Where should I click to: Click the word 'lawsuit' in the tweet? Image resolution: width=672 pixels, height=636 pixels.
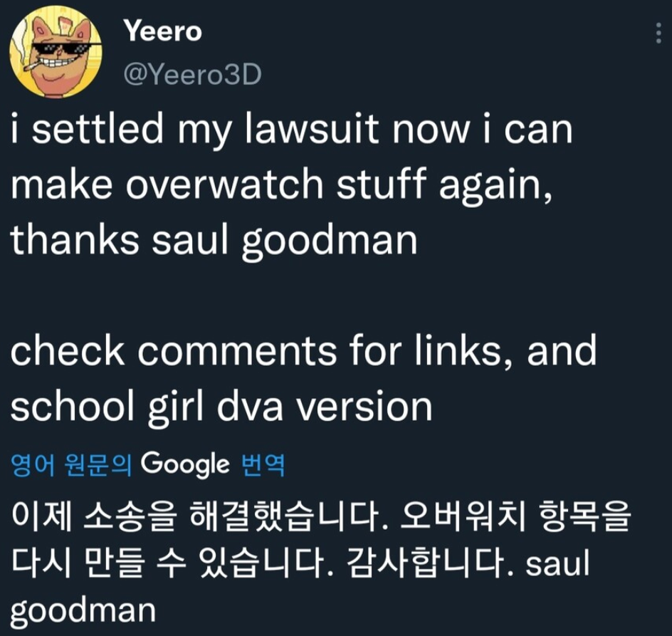(312, 129)
